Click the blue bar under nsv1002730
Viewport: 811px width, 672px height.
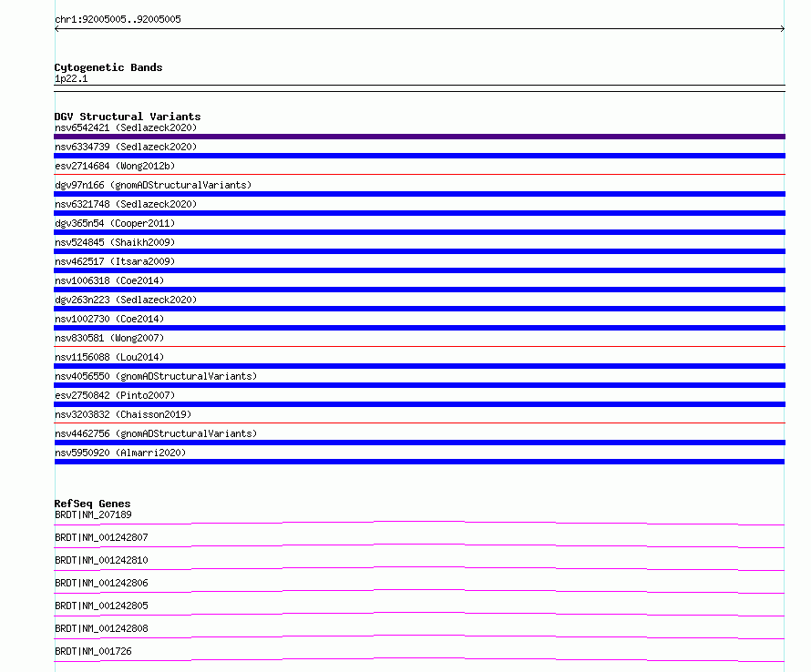pyautogui.click(x=419, y=328)
